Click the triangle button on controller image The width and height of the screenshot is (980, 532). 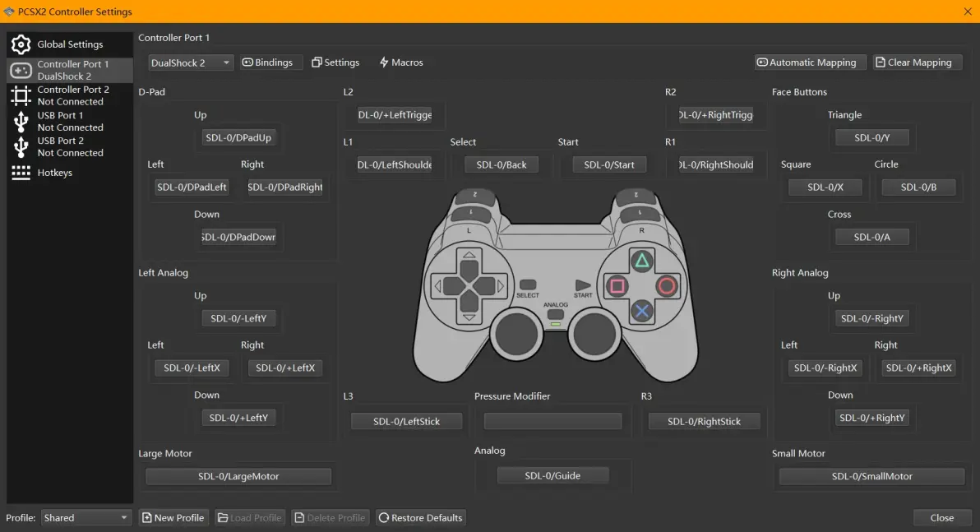click(x=642, y=261)
